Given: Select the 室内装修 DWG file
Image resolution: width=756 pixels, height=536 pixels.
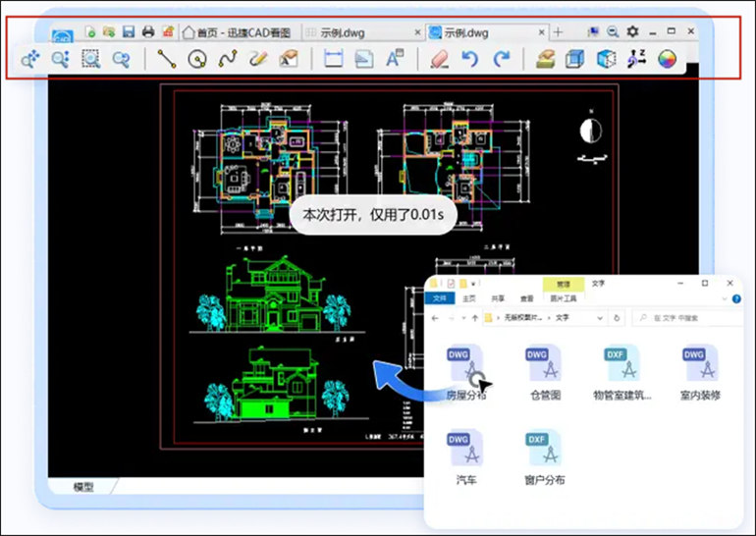Looking at the screenshot, I should click(701, 372).
